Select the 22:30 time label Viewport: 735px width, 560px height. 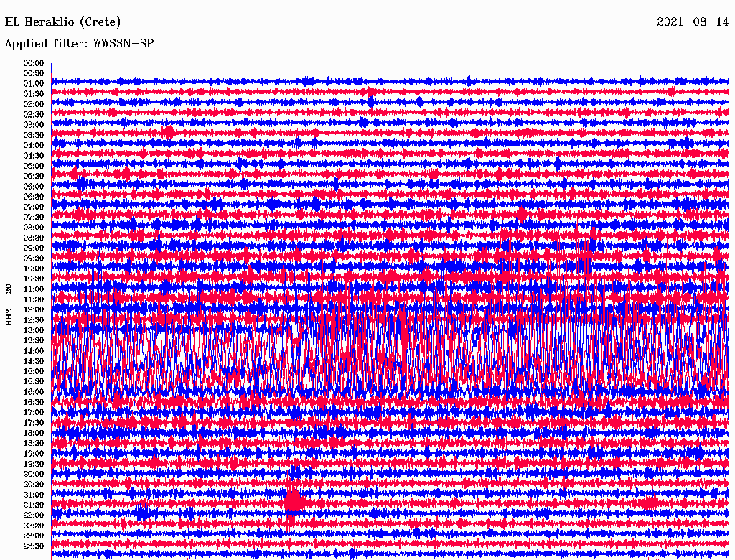pyautogui.click(x=34, y=526)
